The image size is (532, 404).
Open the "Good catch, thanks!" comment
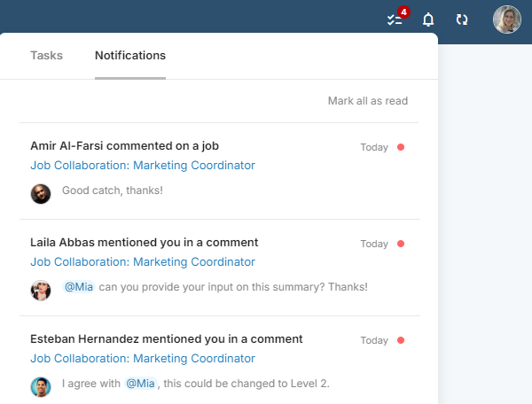[113, 190]
